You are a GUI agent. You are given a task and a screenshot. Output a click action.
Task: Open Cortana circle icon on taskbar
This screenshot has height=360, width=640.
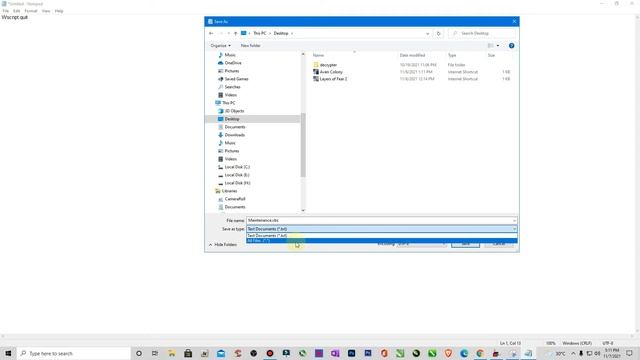click(x=139, y=353)
